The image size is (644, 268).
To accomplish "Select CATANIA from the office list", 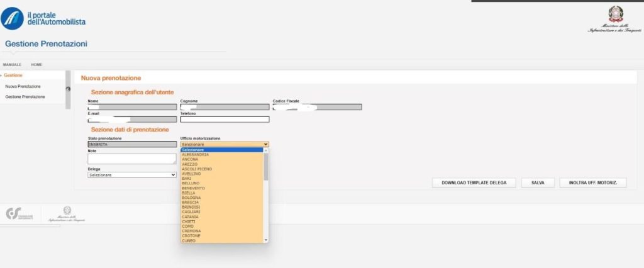I will tap(222, 217).
